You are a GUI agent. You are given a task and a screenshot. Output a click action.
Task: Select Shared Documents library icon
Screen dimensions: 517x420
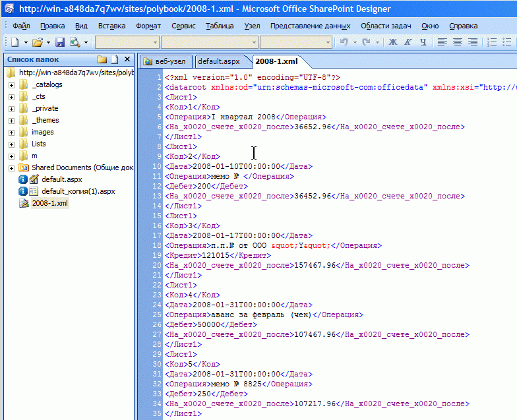tap(24, 167)
